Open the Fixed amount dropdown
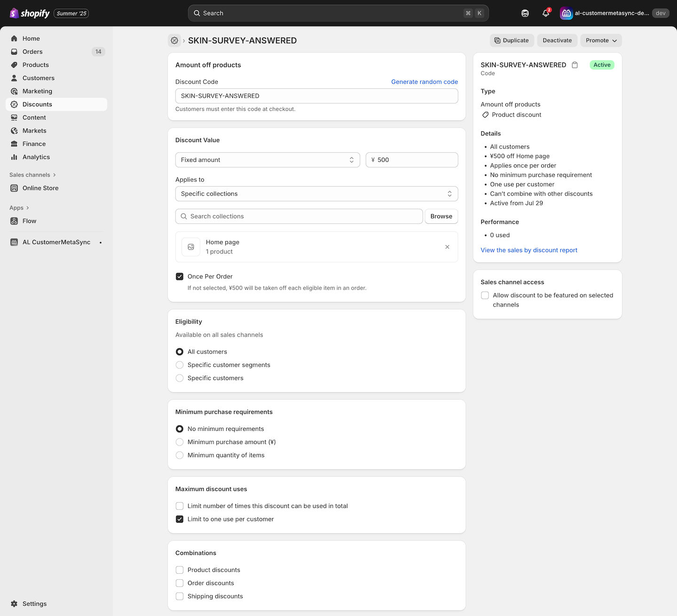677x616 pixels. (267, 160)
